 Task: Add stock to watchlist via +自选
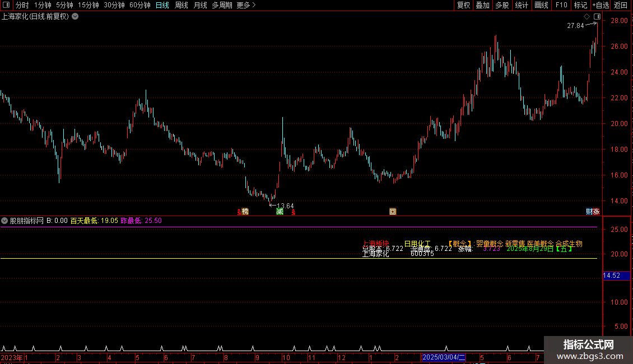click(601, 5)
